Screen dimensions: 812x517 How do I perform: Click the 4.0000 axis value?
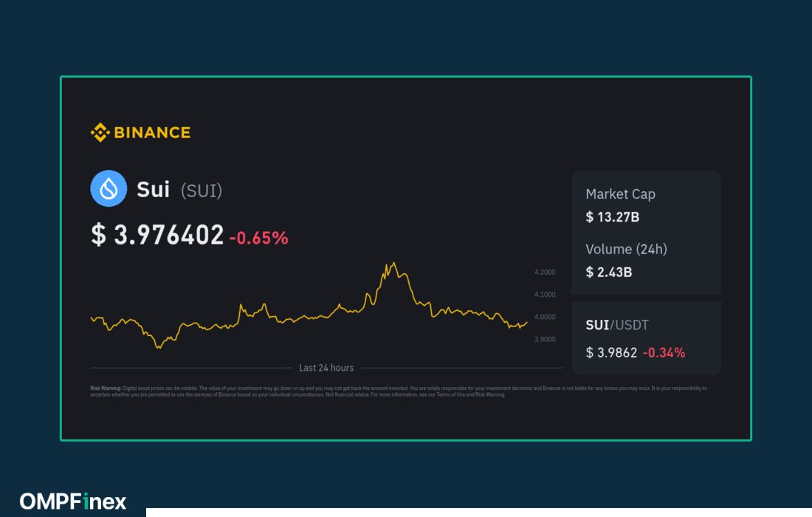(x=545, y=317)
